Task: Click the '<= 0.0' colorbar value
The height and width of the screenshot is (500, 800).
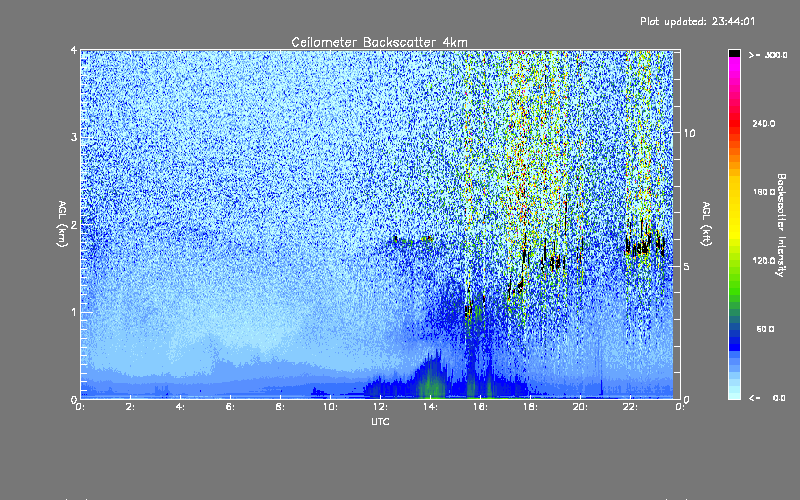Action: click(x=767, y=397)
